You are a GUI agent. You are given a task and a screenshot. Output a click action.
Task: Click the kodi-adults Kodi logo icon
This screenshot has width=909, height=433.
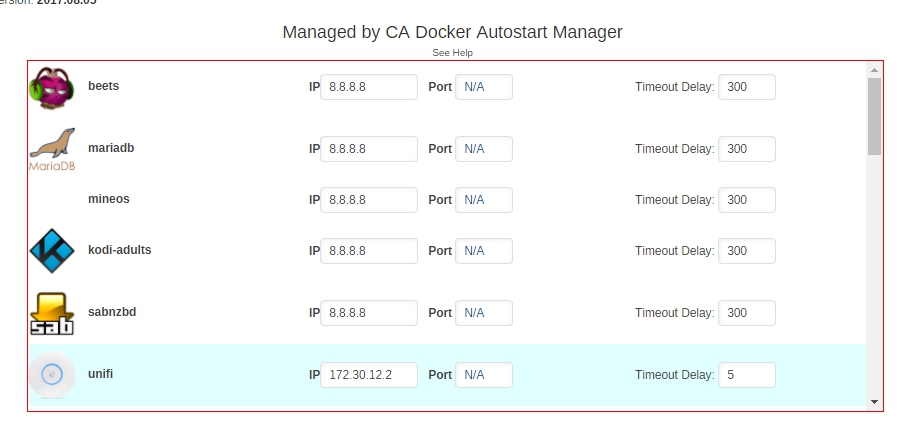[52, 251]
